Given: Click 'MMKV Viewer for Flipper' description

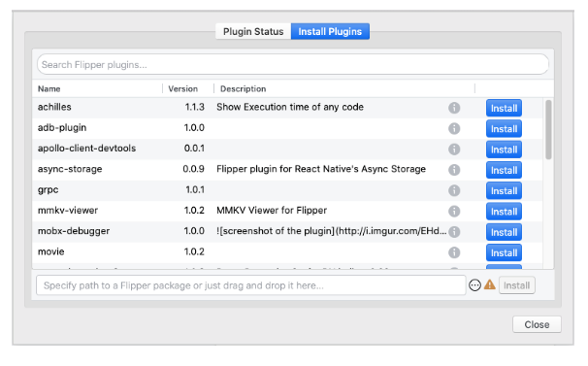Looking at the screenshot, I should [x=272, y=211].
